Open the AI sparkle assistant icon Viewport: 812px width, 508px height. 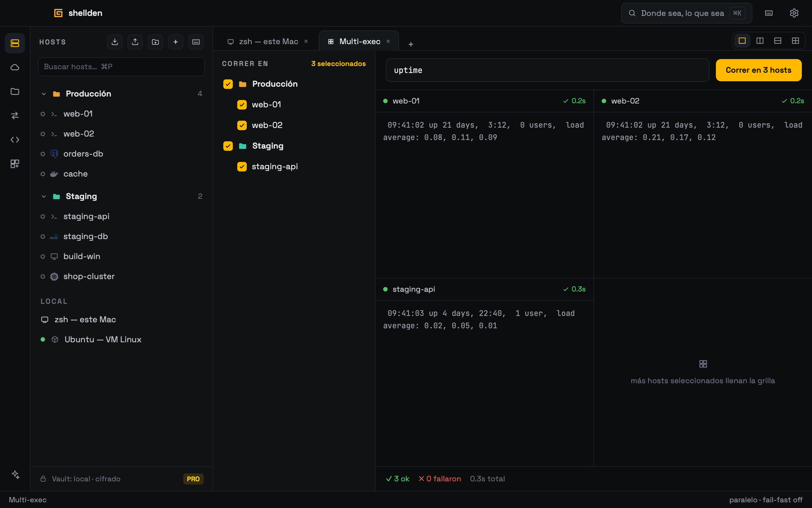[x=16, y=474]
